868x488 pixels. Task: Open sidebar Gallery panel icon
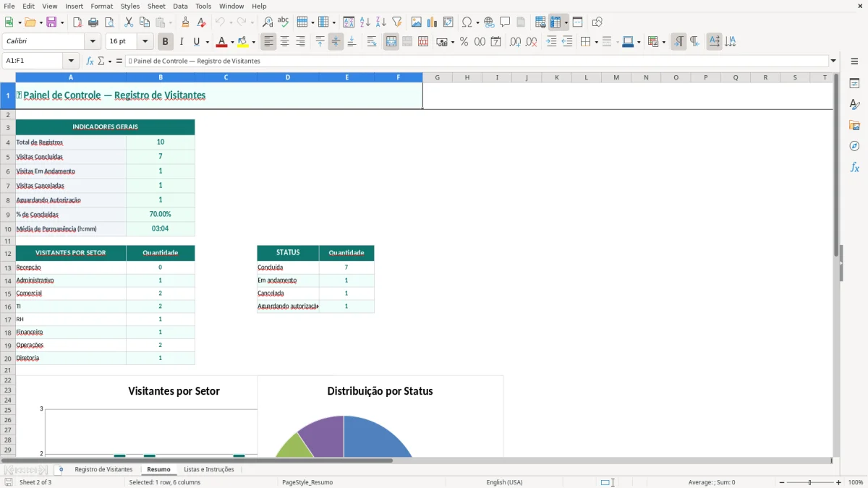pyautogui.click(x=854, y=125)
